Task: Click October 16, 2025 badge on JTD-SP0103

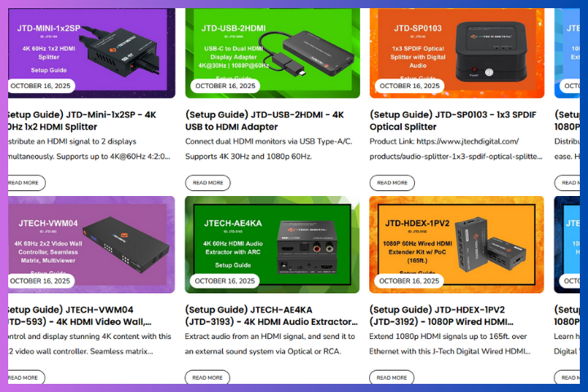Action: pos(409,86)
